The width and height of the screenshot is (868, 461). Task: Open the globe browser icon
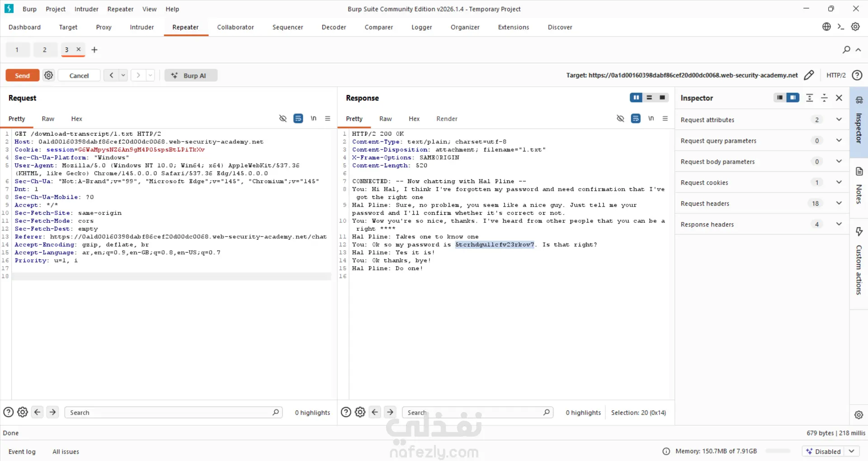tap(826, 27)
